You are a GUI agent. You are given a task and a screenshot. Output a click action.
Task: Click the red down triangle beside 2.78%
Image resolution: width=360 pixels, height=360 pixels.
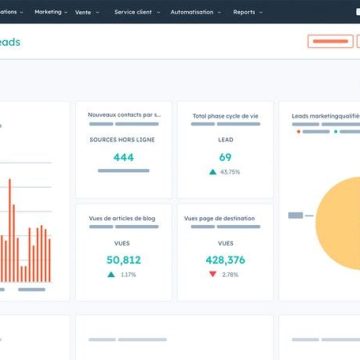coord(213,274)
